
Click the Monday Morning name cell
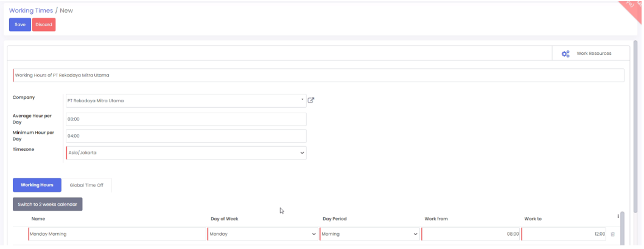(x=117, y=234)
